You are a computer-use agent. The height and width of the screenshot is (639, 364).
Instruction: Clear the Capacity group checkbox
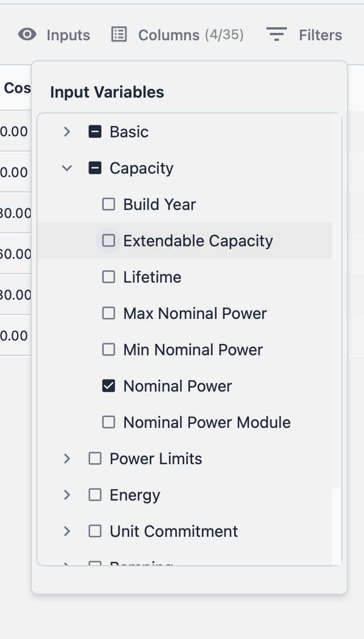95,167
